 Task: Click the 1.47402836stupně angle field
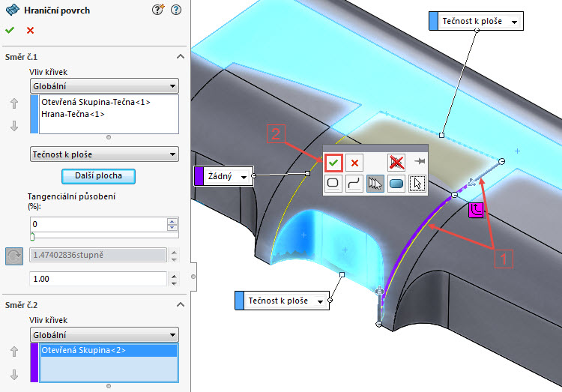(98, 255)
